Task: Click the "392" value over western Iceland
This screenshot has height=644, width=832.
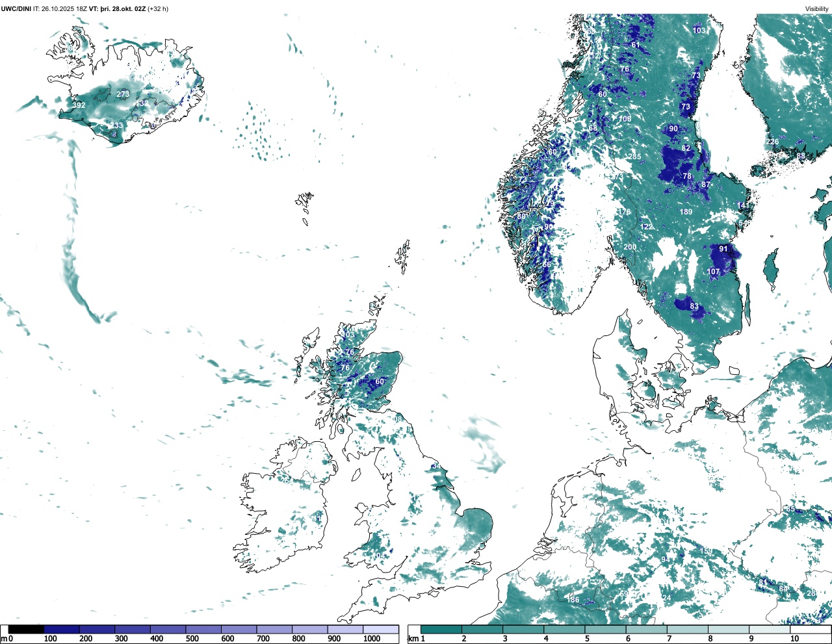Action: [x=79, y=105]
